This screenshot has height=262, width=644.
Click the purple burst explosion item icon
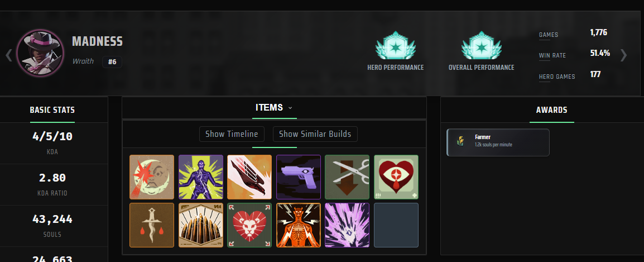coord(347,225)
